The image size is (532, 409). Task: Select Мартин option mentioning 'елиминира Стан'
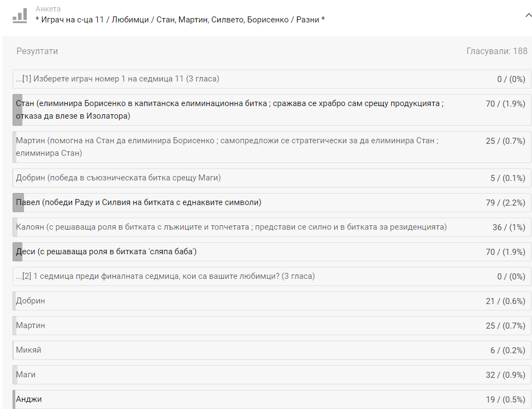pyautogui.click(x=227, y=147)
